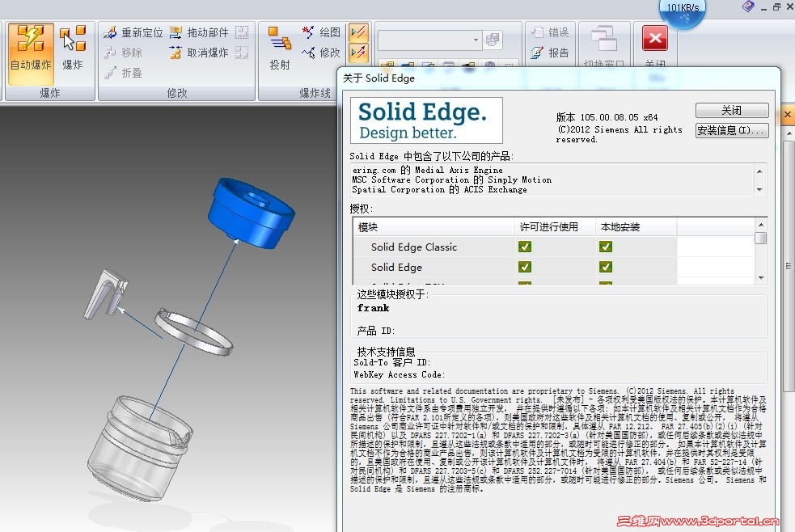795x532 pixels.
Task: Click the Spatial Corporation ACIS Exchange line
Action: pos(440,189)
